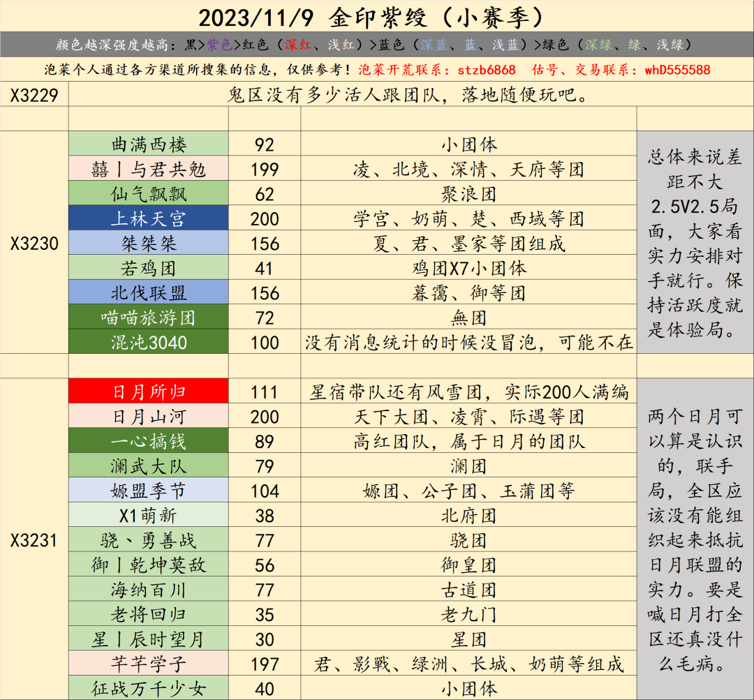The height and width of the screenshot is (700, 754).
Task: Select the 若鸡团 alliance cell
Action: pos(149,267)
